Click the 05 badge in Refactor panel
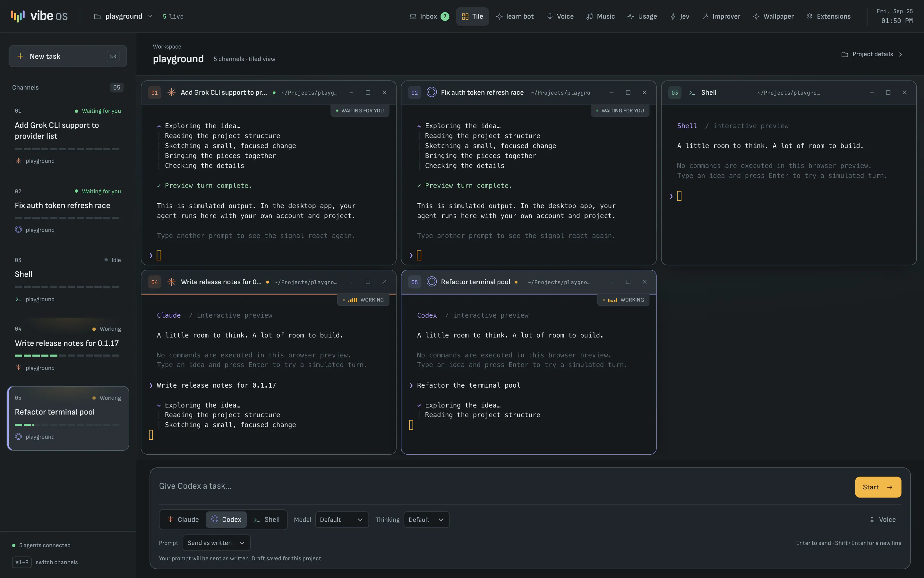This screenshot has width=924, height=578. click(x=415, y=282)
